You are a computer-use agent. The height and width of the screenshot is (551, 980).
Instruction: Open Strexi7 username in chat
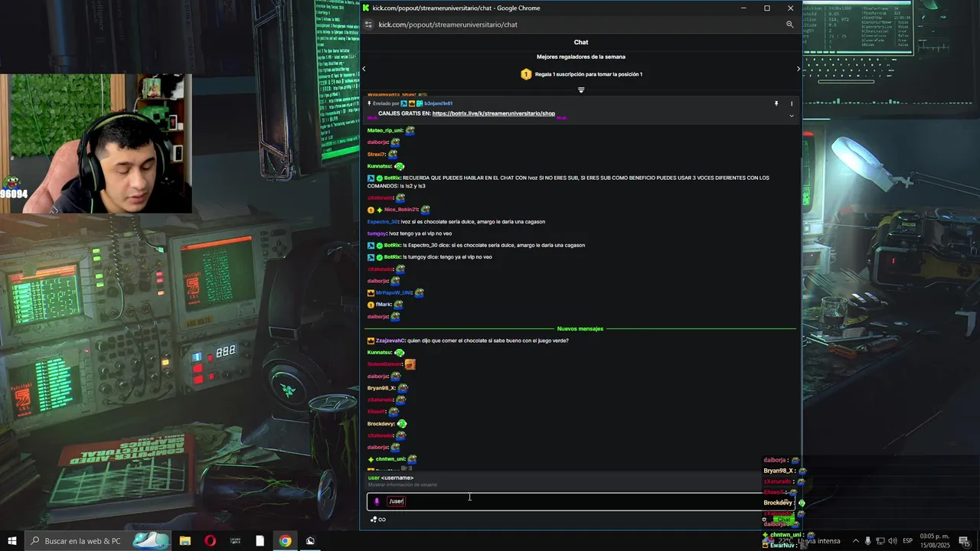376,155
